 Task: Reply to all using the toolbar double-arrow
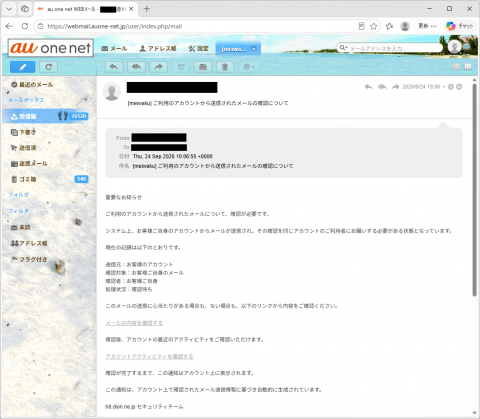(x=136, y=67)
